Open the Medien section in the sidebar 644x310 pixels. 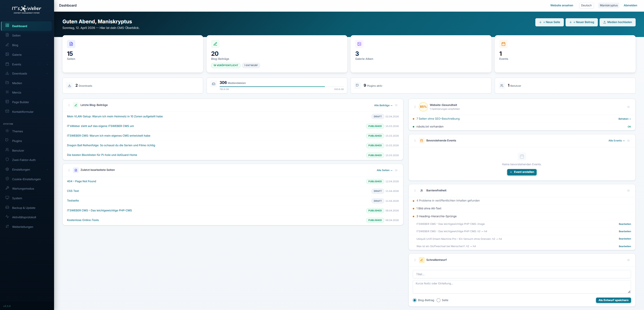tap(17, 83)
